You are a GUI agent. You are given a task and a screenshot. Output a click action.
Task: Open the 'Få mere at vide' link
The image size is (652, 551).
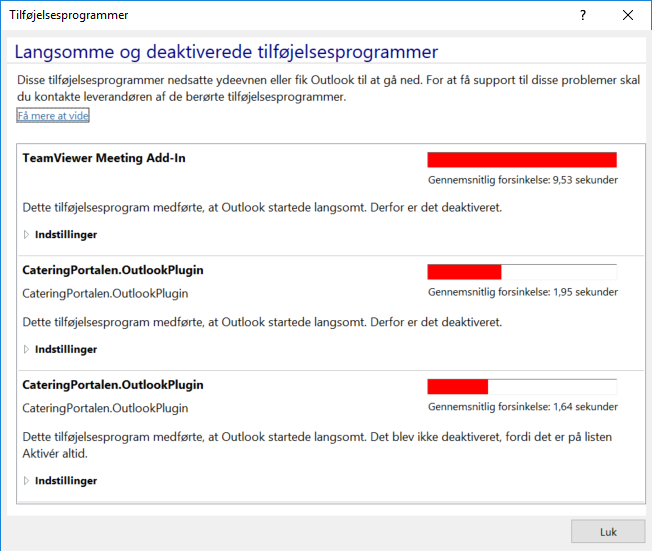(x=53, y=116)
